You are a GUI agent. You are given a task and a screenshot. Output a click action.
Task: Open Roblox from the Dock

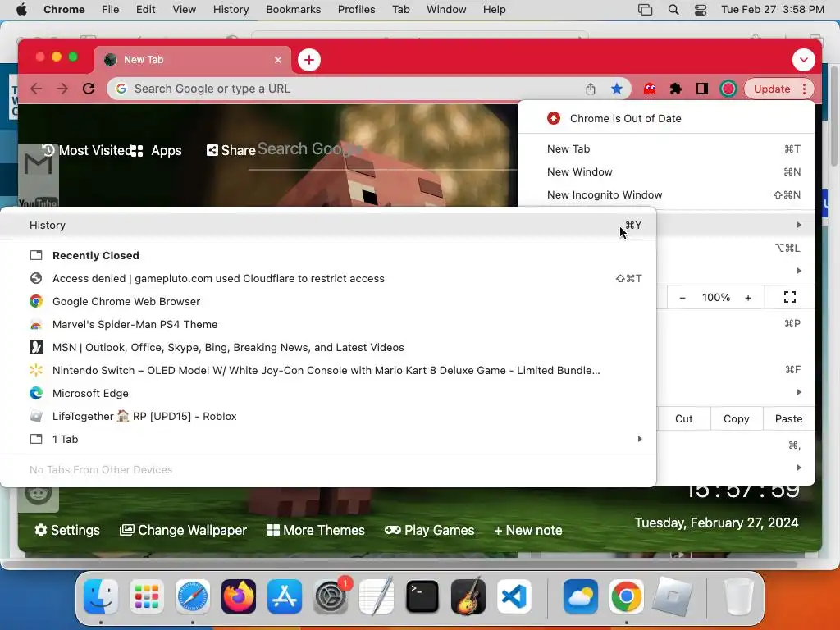673,596
